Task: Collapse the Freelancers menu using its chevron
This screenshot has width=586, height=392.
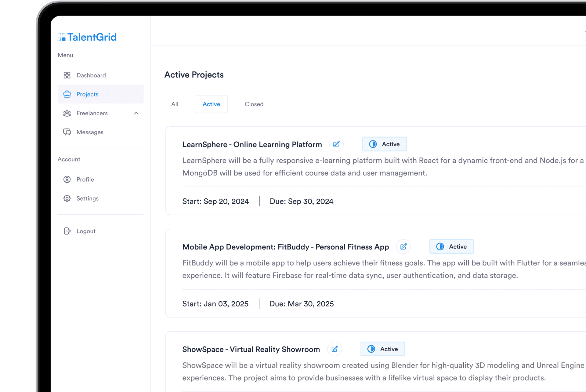Action: (136, 113)
